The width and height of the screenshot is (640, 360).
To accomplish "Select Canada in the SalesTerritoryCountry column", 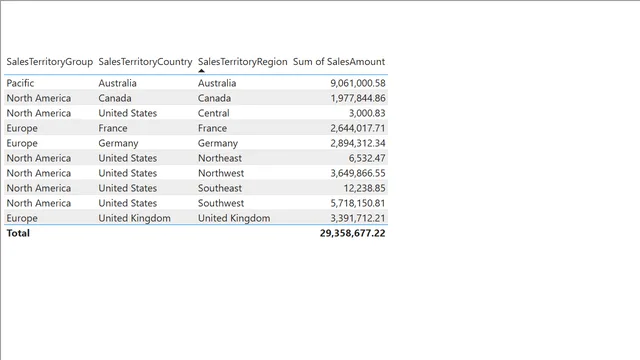I will 115,98.
